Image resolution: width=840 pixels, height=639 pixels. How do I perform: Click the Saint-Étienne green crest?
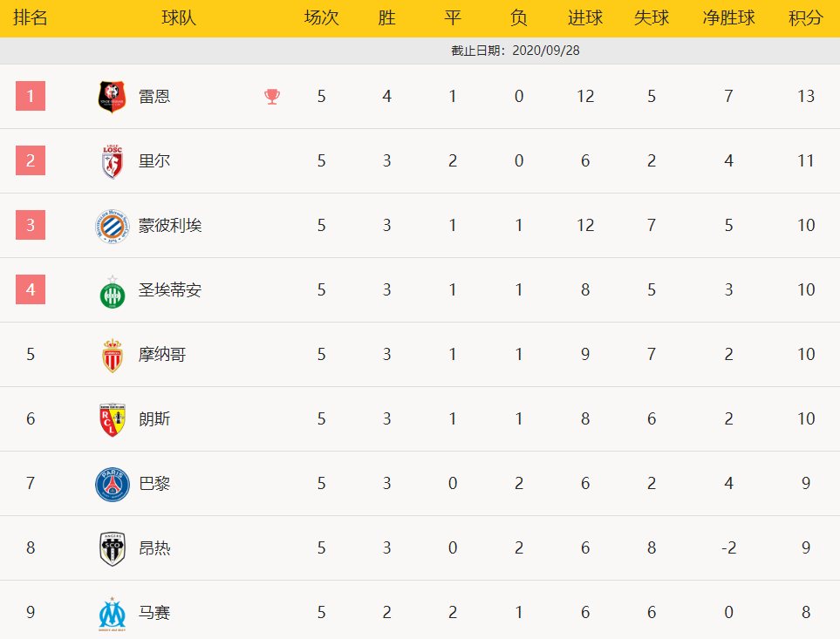click(x=113, y=292)
